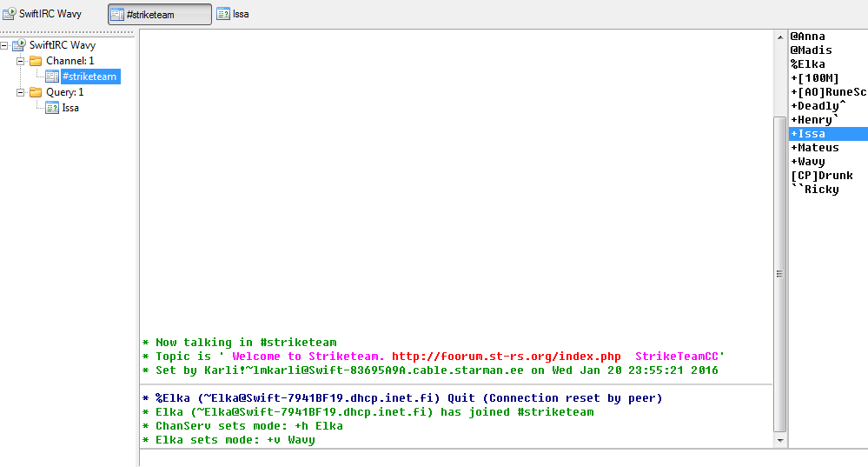Click the #striketeam window icon in tree

(x=52, y=77)
